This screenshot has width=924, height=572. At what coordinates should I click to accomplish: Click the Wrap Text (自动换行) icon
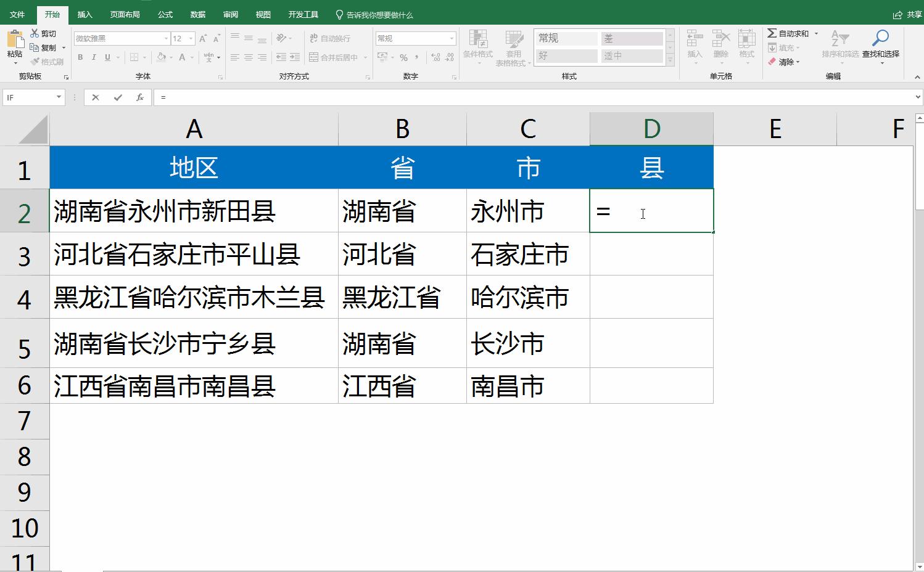click(313, 38)
